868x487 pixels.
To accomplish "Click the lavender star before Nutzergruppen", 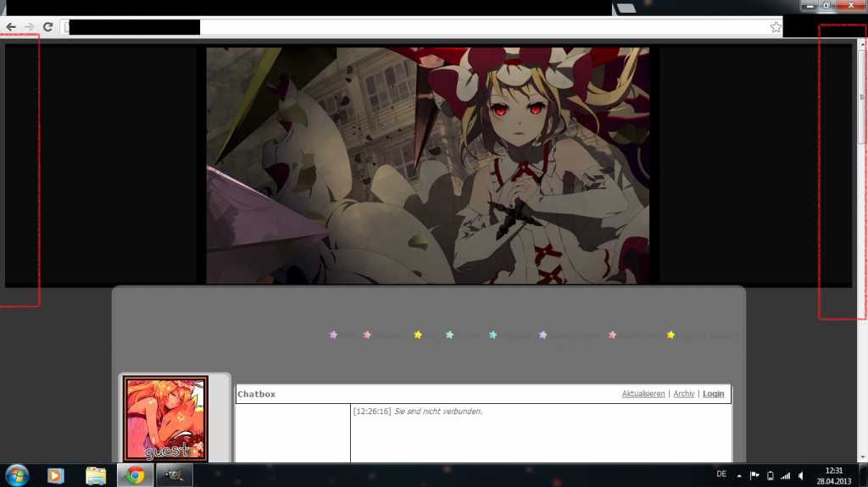I will [x=543, y=335].
